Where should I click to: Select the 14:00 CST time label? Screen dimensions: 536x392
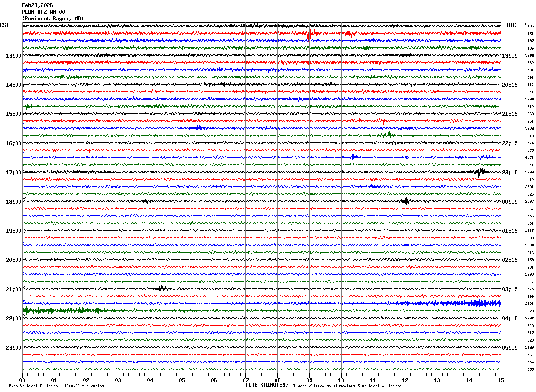(13, 85)
